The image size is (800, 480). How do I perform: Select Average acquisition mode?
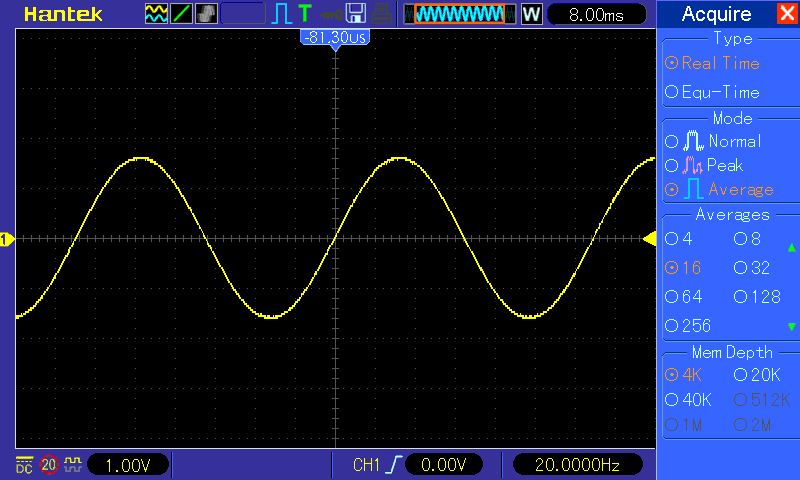click(719, 189)
